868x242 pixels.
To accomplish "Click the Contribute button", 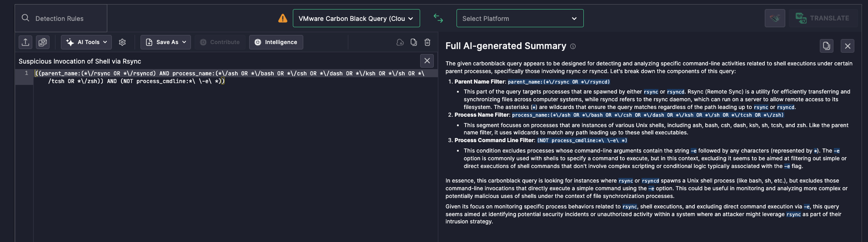I will coord(220,42).
